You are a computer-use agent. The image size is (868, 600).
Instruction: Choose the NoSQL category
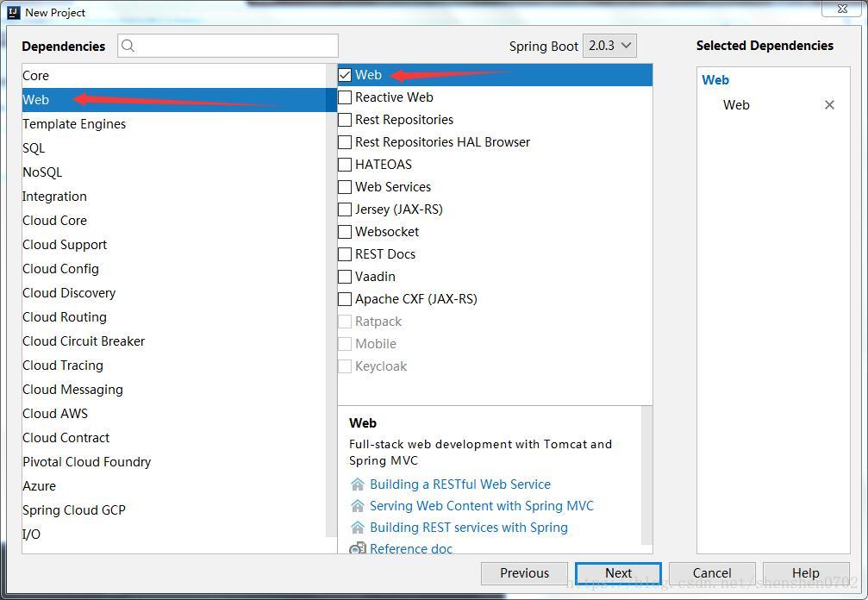click(x=174, y=172)
